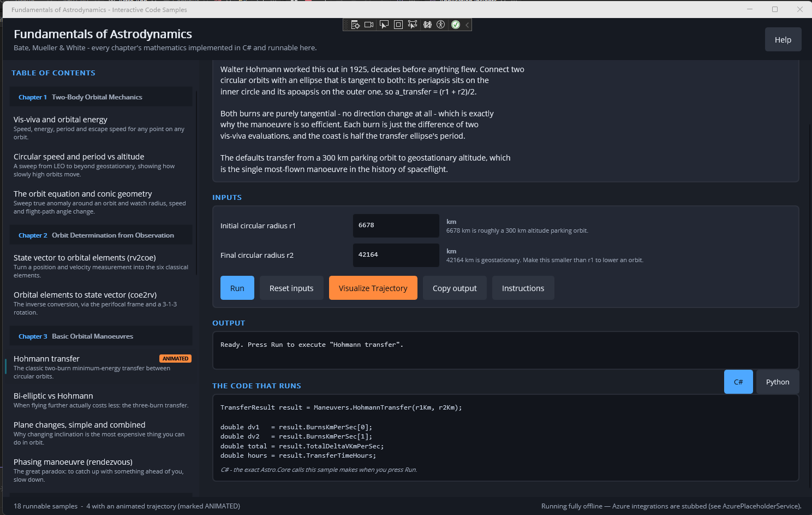Viewport: 812px width, 515px height.
Task: Click the 'Bate, Mueller & White' subtitle
Action: click(x=165, y=48)
